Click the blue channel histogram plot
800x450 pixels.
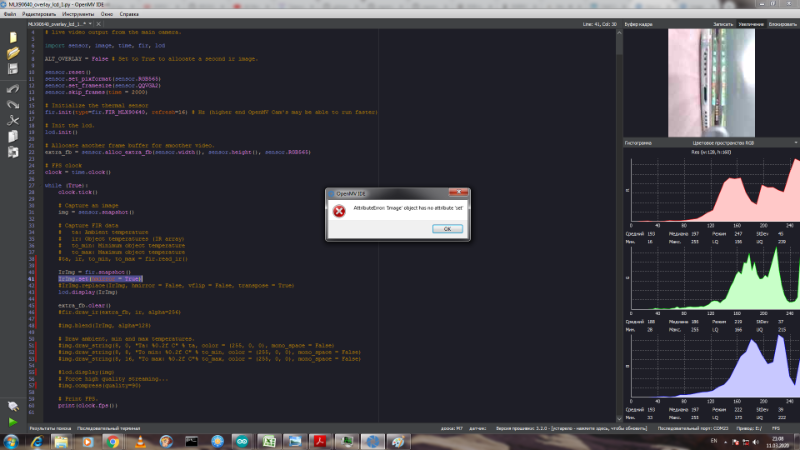(x=715, y=366)
